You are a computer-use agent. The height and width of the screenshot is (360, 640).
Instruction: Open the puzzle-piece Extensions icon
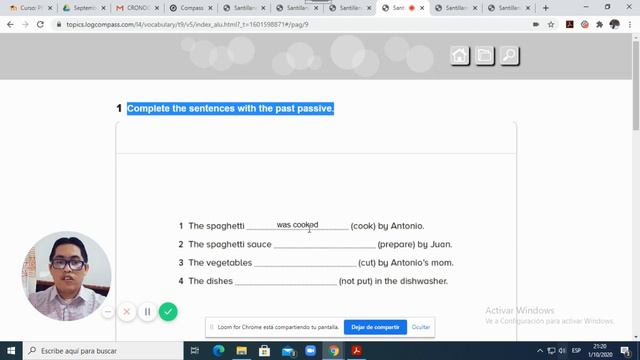tap(600, 24)
